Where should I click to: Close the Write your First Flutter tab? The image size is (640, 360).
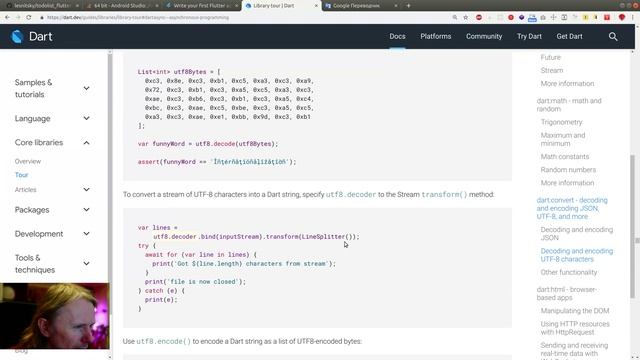coord(236,6)
